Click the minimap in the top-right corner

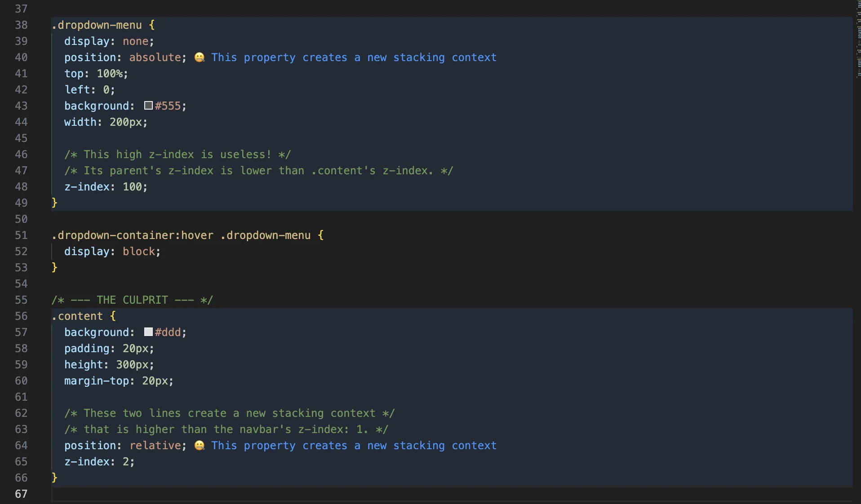(x=857, y=40)
